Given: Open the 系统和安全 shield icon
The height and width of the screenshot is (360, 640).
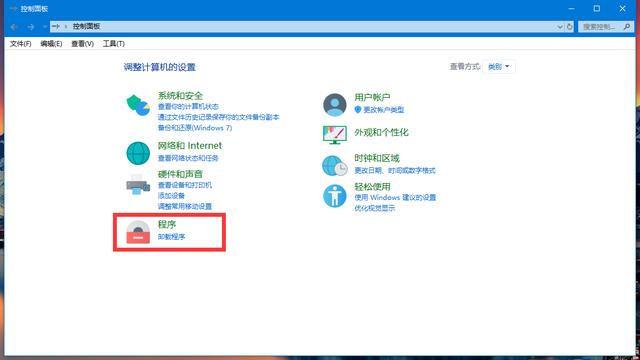Looking at the screenshot, I should [x=138, y=105].
